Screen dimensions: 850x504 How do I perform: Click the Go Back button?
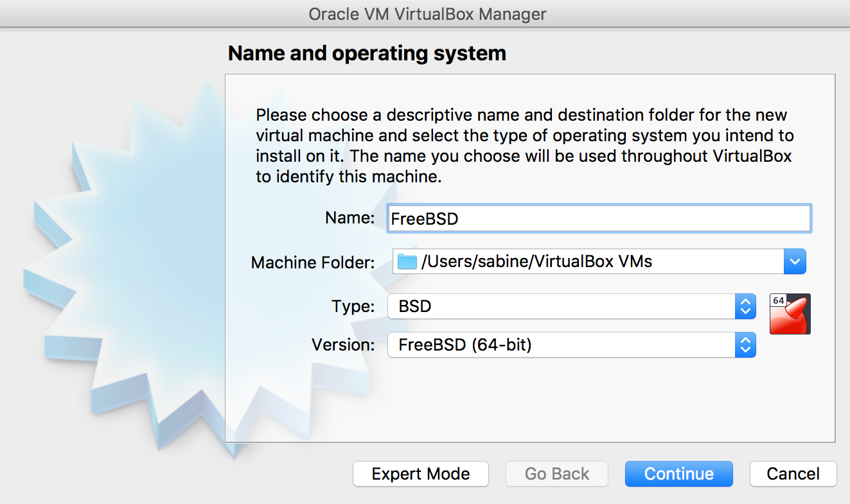click(556, 474)
